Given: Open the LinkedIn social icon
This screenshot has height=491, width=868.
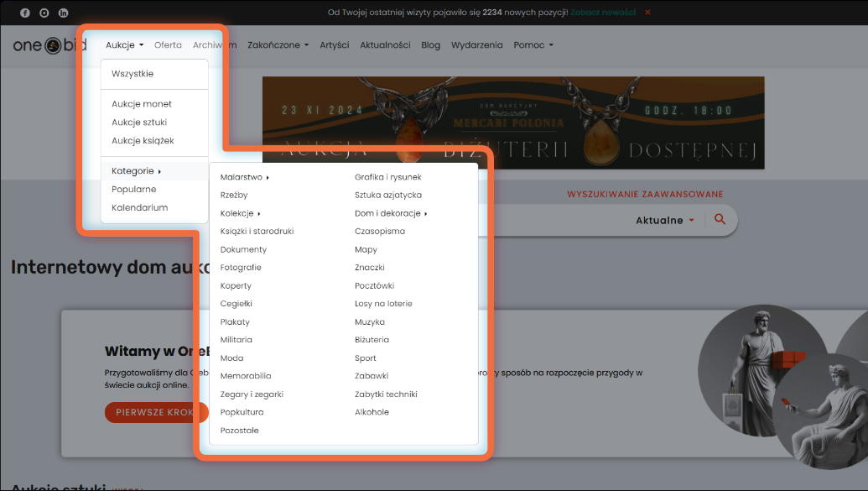Looking at the screenshot, I should point(64,13).
